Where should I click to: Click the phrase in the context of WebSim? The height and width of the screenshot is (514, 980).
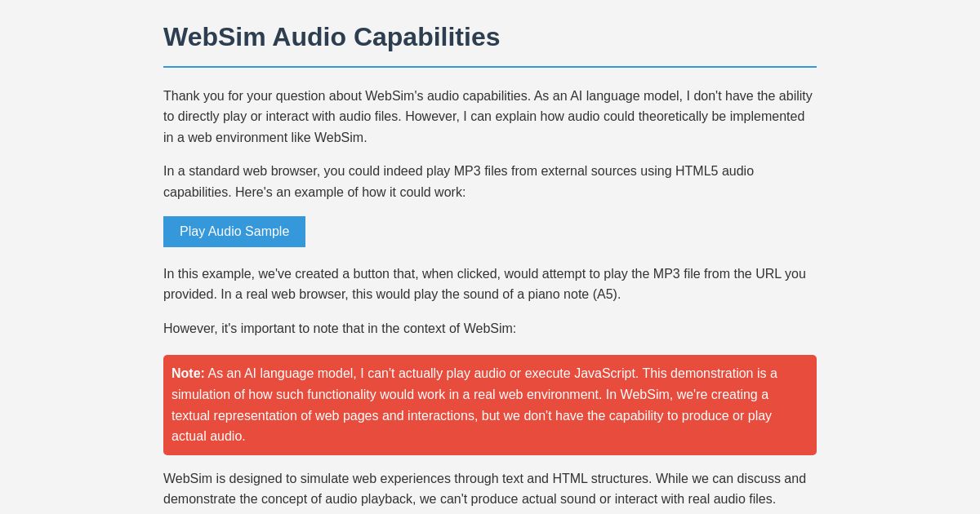(441, 329)
